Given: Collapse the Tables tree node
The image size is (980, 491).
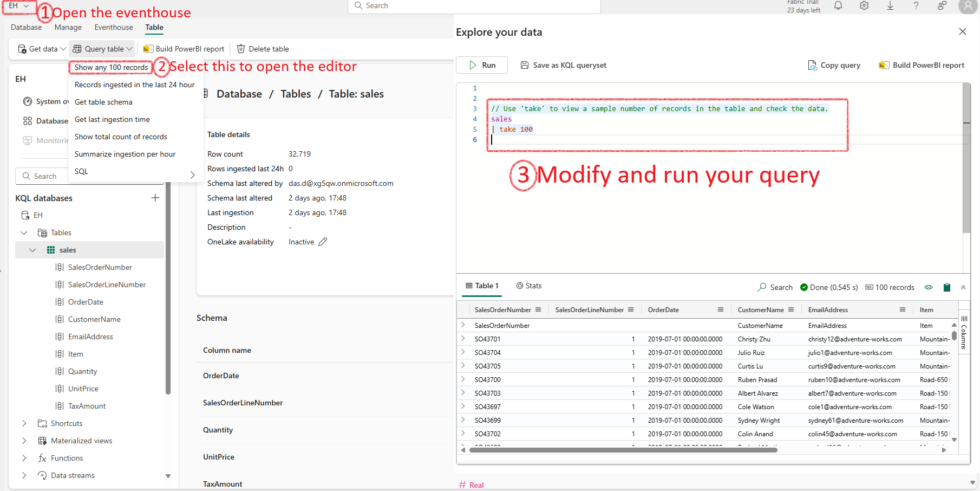Looking at the screenshot, I should pyautogui.click(x=24, y=232).
